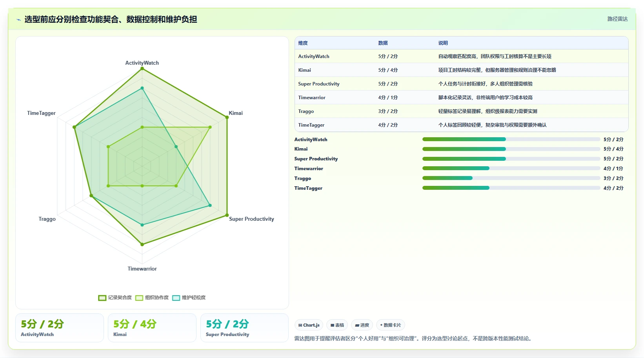
Task: Click the Timewarrior progress bar
Action: pos(511,168)
